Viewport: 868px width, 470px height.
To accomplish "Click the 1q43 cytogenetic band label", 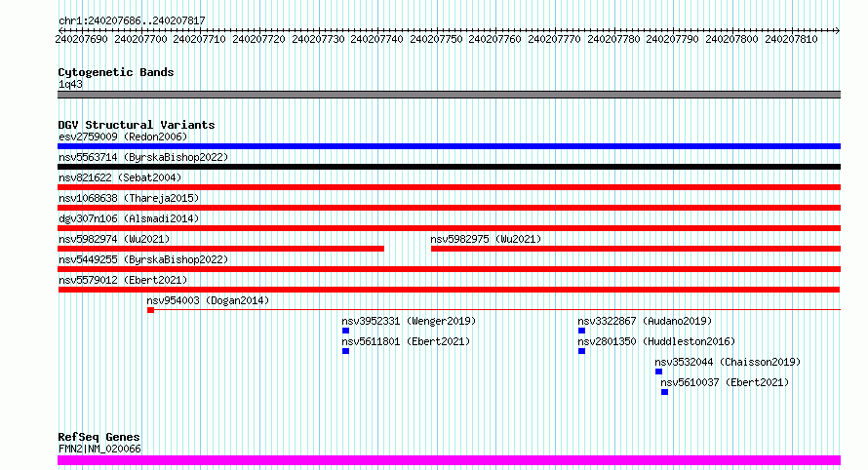I will coord(70,84).
